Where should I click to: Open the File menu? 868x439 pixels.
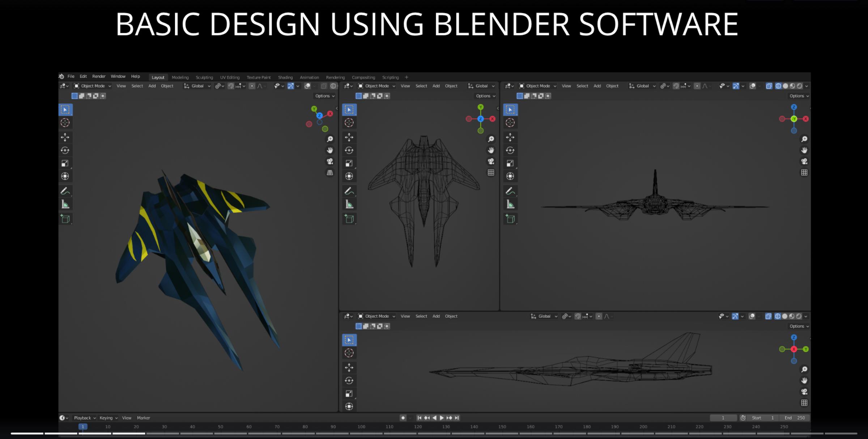point(71,76)
